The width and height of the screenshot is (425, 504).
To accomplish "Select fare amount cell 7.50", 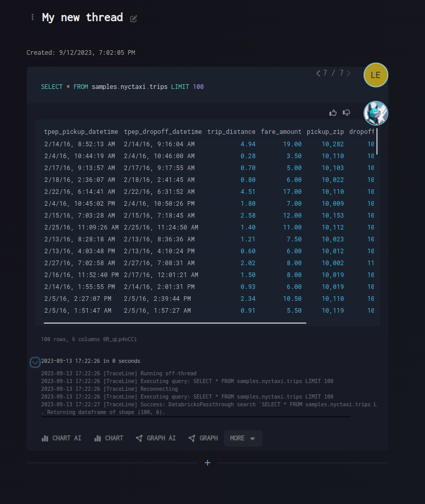I will [294, 239].
